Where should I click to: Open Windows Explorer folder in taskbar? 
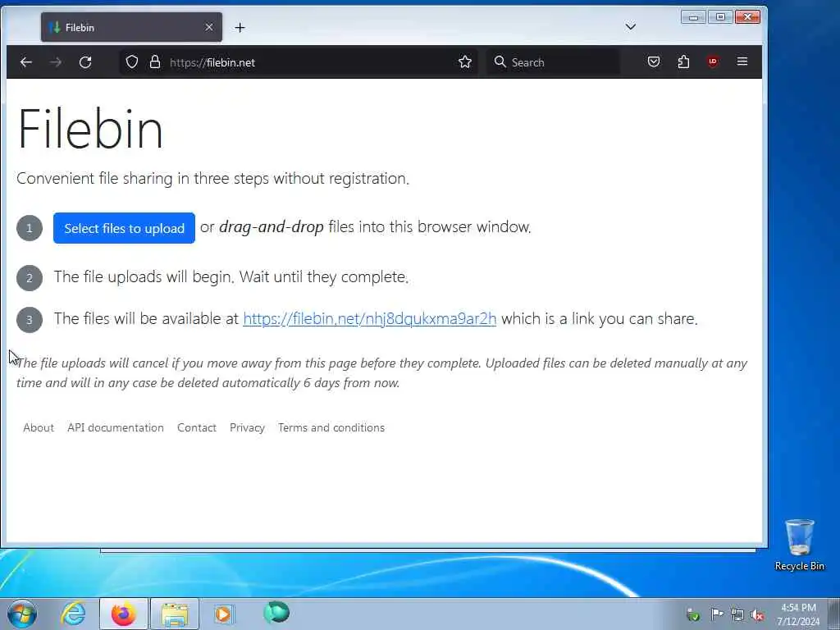click(175, 614)
